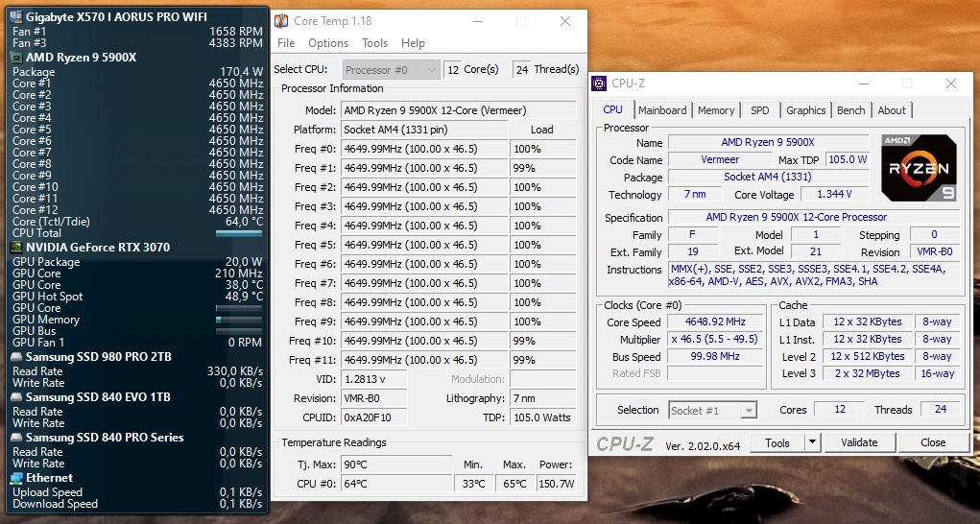980x524 pixels.
Task: Click the Multiplier x 46.5 value in CPU-Z
Action: pyautogui.click(x=716, y=339)
